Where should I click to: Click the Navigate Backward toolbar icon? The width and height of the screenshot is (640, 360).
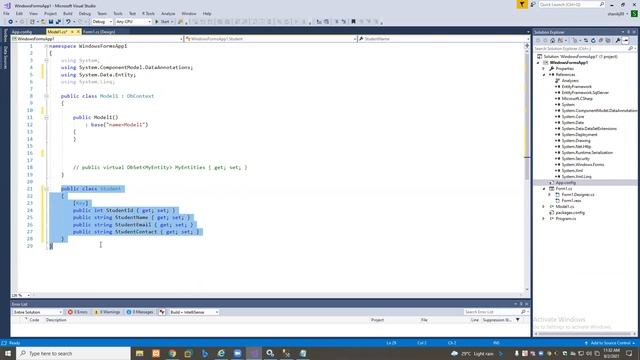point(11,22)
